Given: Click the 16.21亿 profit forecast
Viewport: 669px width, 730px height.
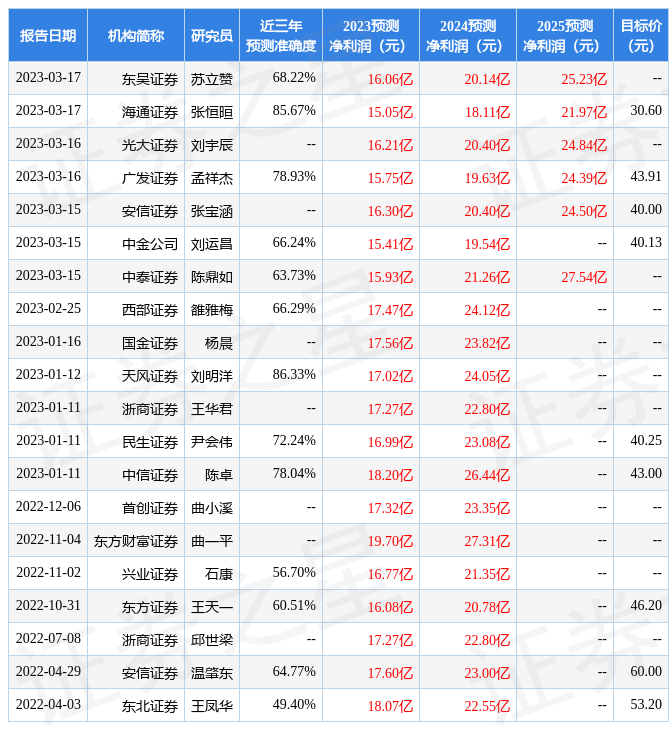Looking at the screenshot, I should (x=390, y=145).
